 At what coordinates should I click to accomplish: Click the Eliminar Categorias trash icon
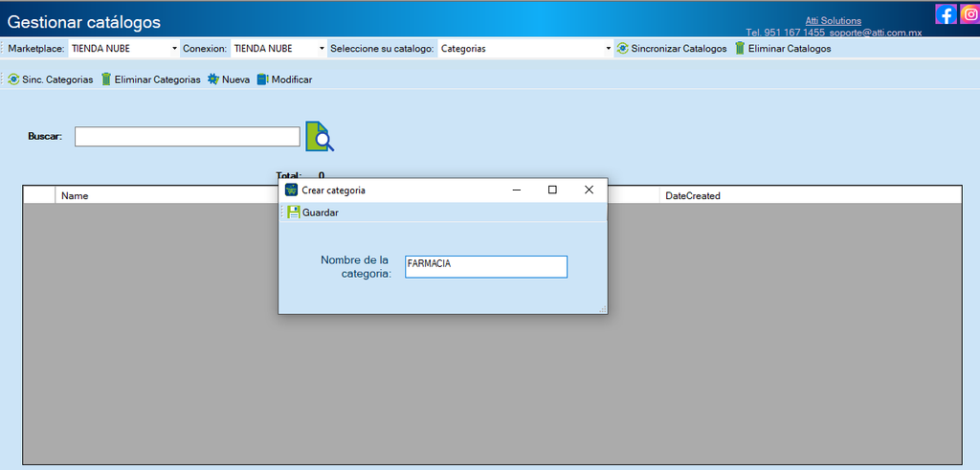[x=106, y=79]
